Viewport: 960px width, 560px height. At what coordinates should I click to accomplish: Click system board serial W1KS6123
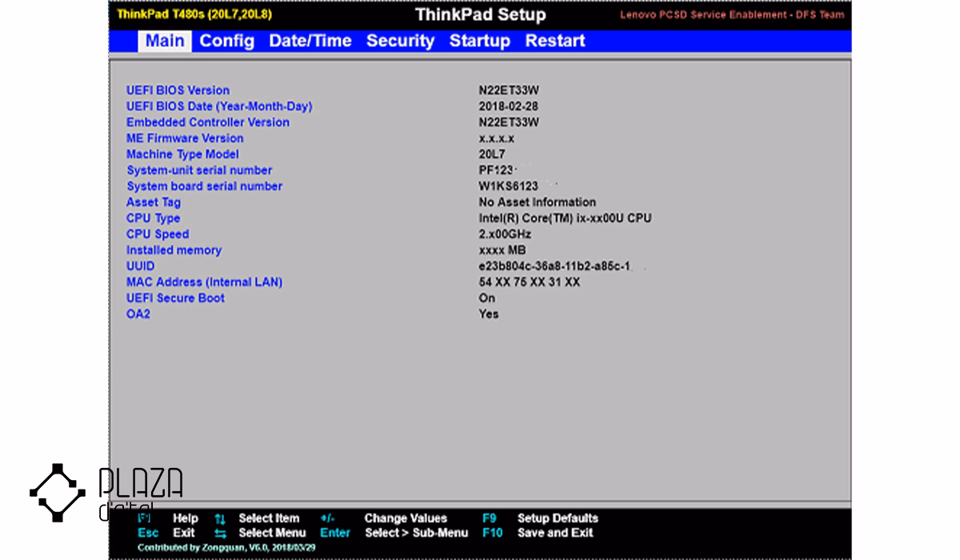509,186
